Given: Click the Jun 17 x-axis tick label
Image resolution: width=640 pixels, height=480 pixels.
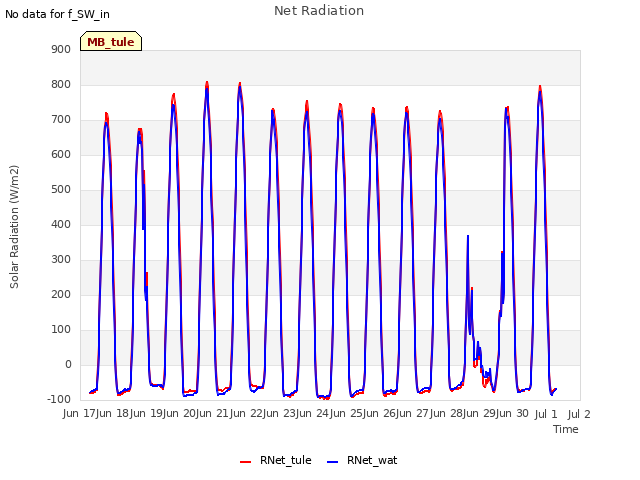Looking at the screenshot, I should coord(78,413).
